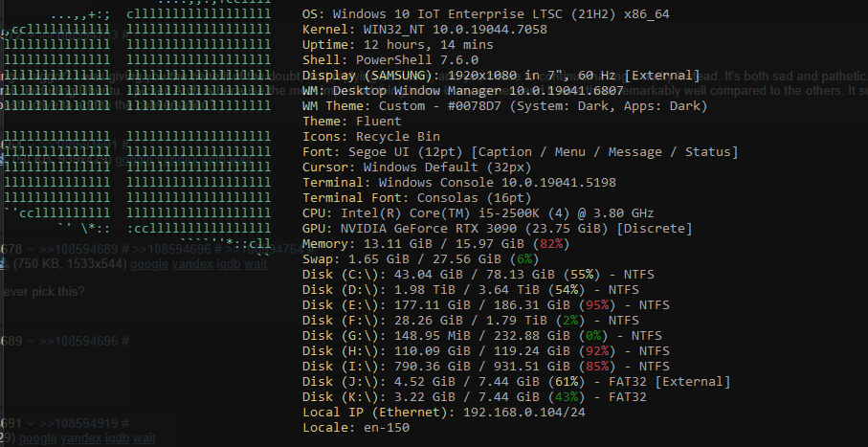
Task: Click the yandex link in the 750 KB file row
Action: pos(192,265)
